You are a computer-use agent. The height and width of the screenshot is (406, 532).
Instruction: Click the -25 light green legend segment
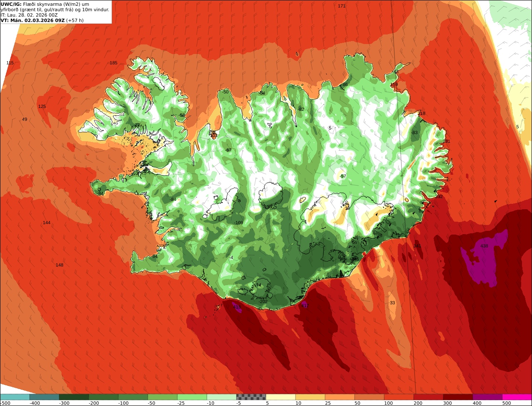pyautogui.click(x=192, y=397)
